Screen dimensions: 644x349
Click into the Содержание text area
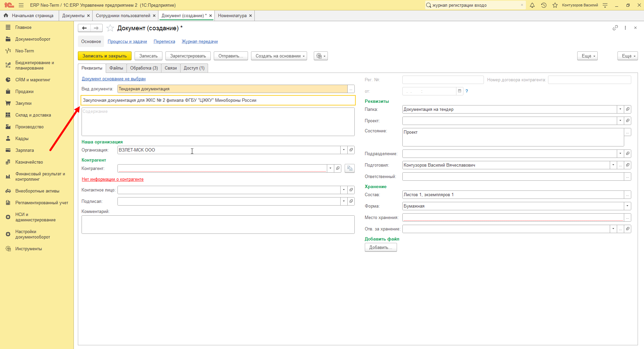coord(218,122)
